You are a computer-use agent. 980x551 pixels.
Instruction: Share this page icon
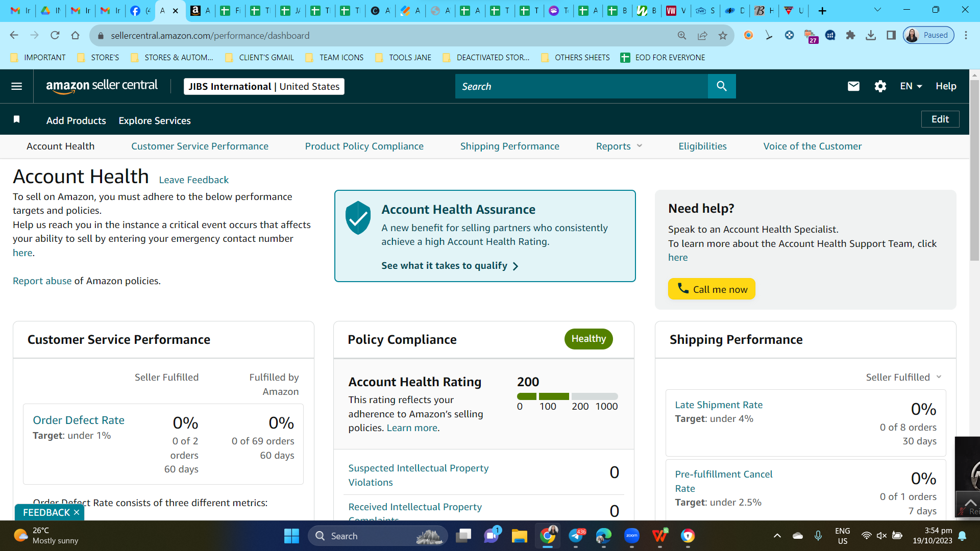pos(702,35)
